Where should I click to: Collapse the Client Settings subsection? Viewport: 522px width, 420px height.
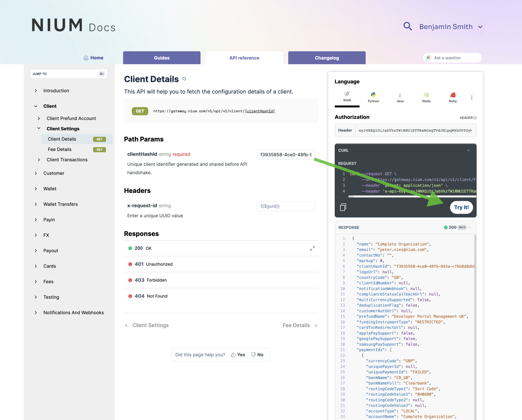(x=39, y=128)
